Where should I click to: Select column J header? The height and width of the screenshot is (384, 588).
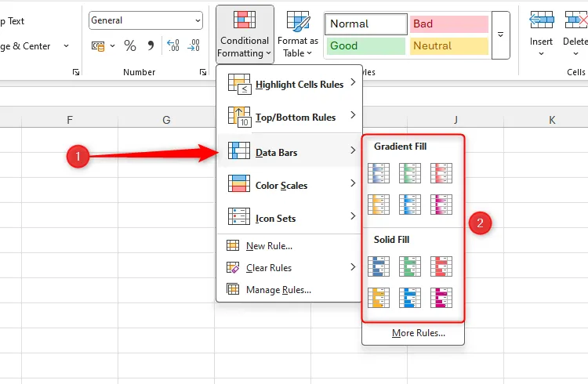(x=456, y=120)
